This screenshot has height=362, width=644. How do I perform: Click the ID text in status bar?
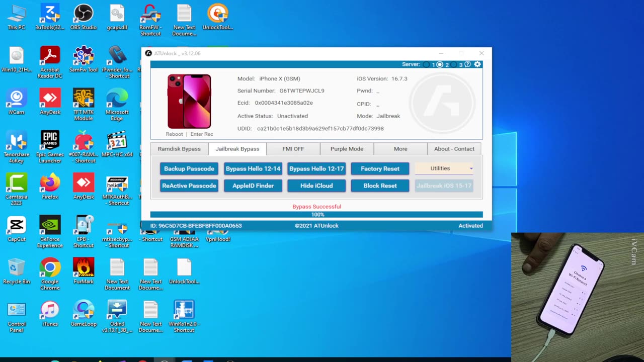[x=196, y=226]
